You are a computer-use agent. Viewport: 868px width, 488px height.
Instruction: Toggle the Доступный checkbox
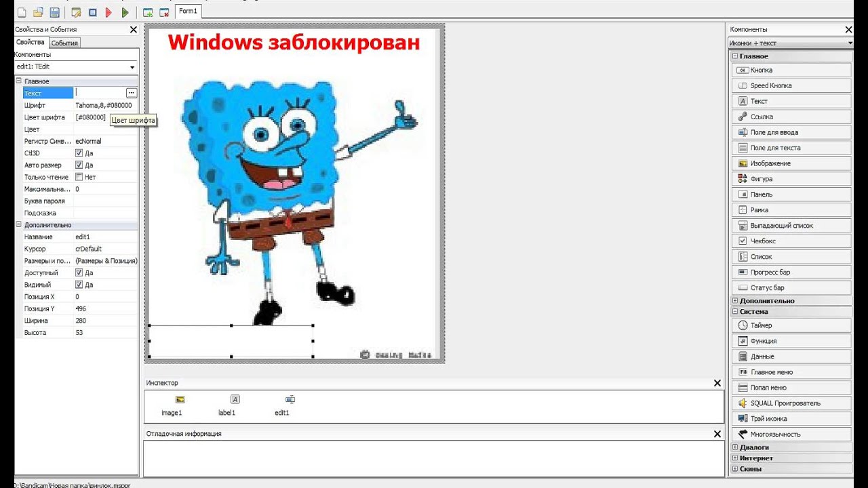(79, 272)
